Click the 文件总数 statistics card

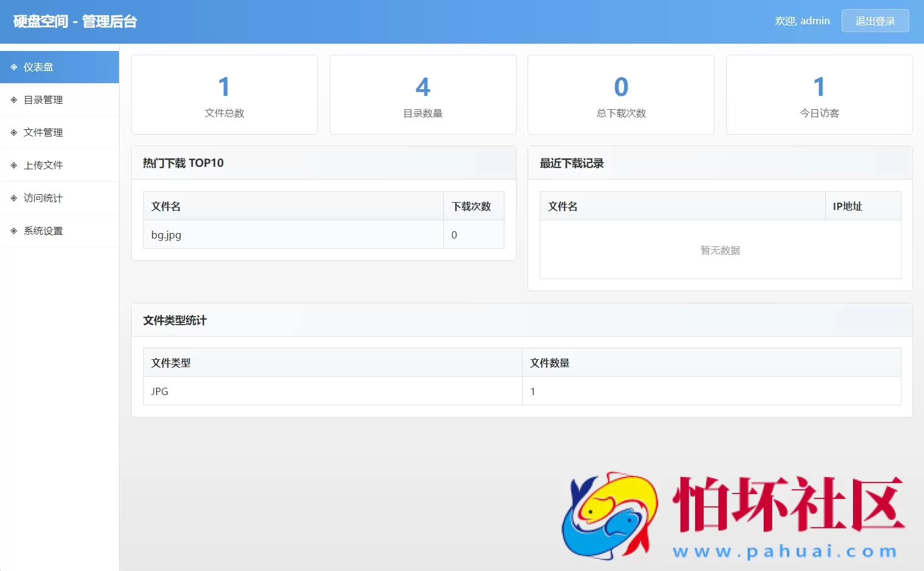point(224,95)
